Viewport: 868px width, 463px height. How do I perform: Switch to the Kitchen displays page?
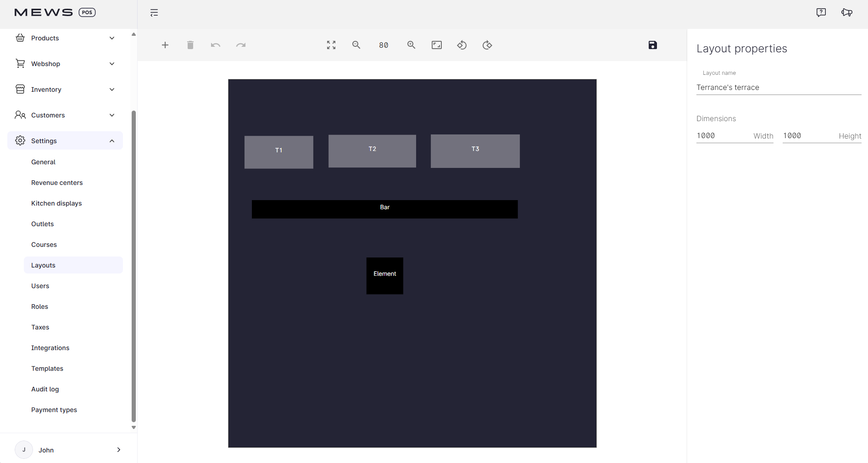pyautogui.click(x=56, y=203)
